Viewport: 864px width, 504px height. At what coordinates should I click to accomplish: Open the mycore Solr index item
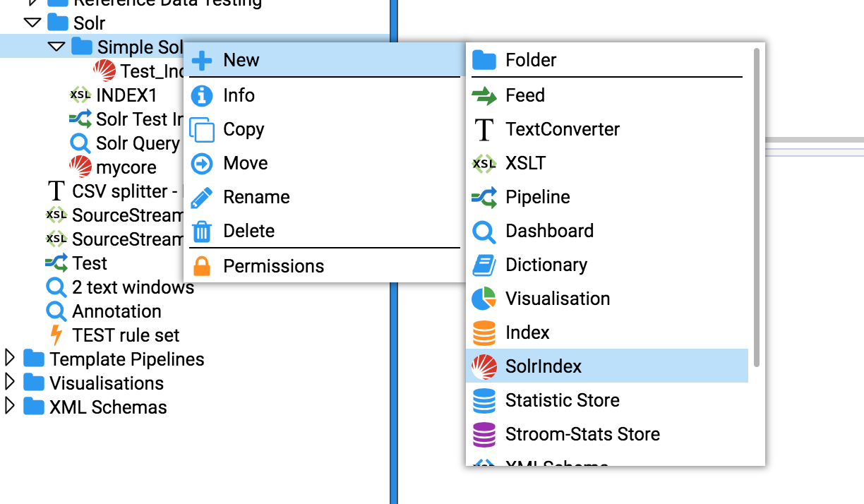[x=126, y=167]
